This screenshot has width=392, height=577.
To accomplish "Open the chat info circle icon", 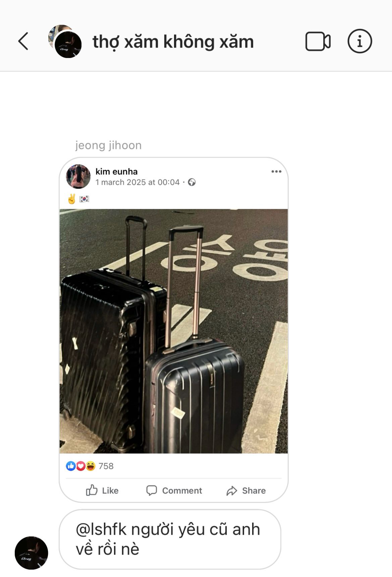I will coord(360,41).
